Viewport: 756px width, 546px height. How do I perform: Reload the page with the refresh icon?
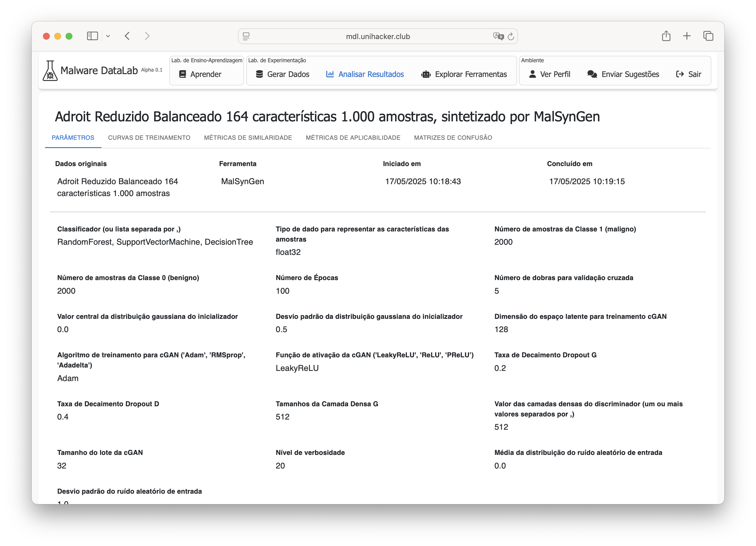click(x=511, y=36)
